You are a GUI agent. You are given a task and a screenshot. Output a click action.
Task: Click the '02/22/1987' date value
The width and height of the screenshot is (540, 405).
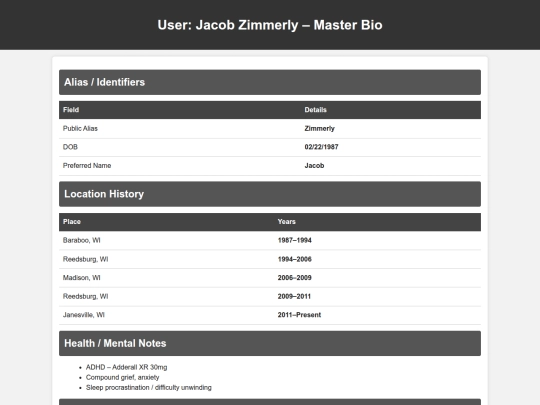(x=321, y=147)
